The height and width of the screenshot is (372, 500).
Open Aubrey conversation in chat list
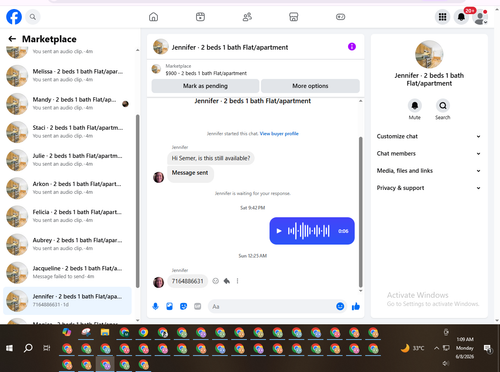point(67,244)
